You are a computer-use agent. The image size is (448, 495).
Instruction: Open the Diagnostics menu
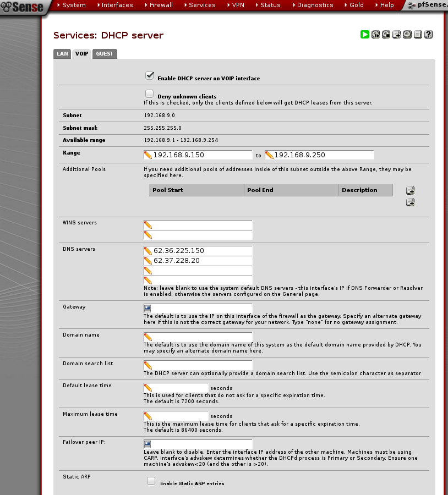point(313,5)
